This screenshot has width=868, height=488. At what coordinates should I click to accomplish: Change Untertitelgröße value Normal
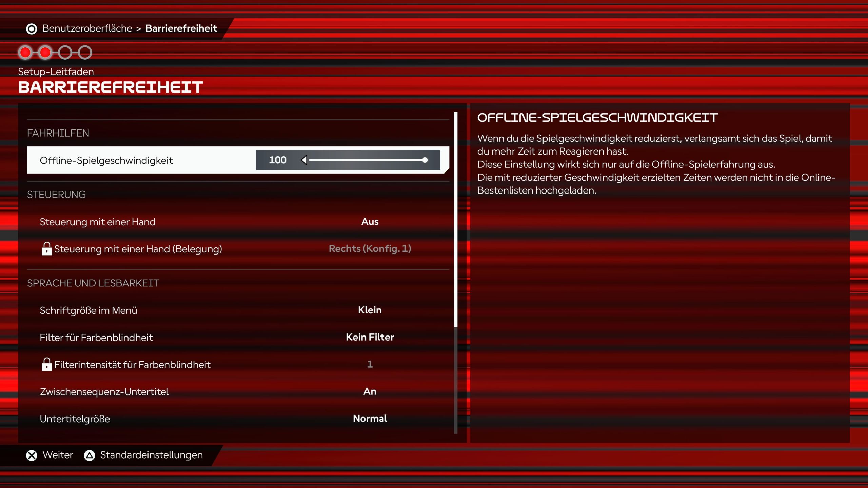pos(370,419)
